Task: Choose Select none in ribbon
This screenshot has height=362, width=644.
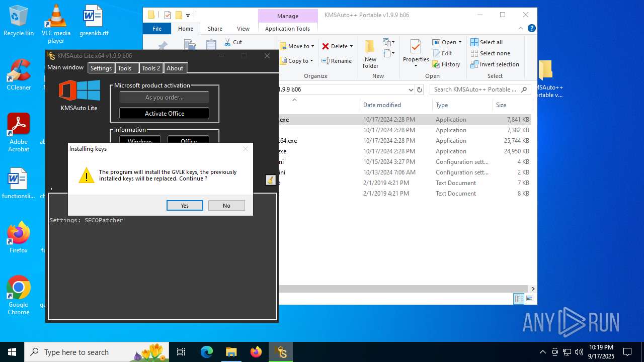Action: [x=491, y=53]
